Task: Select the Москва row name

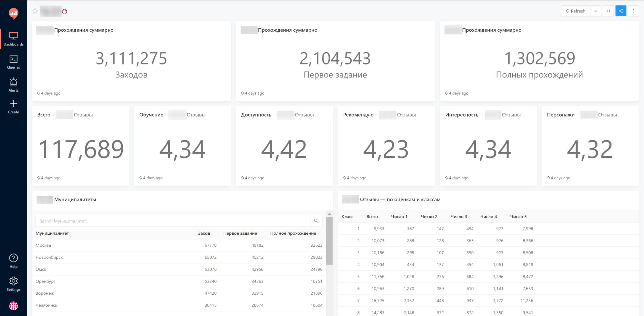Action: [x=43, y=245]
